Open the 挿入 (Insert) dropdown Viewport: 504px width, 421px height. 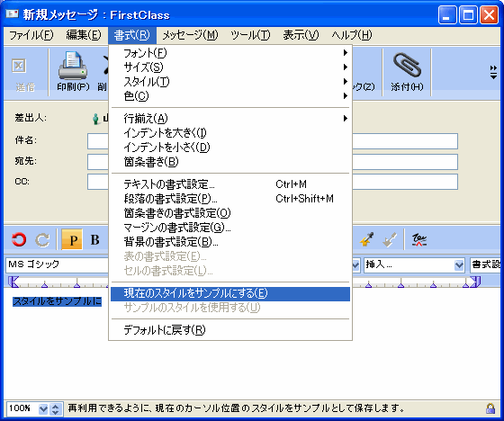(x=414, y=265)
